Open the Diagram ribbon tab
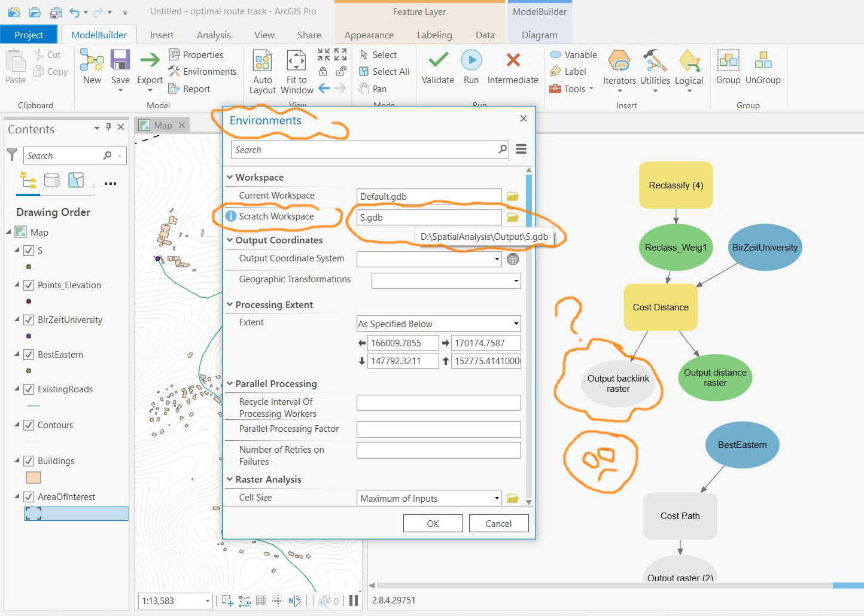The height and width of the screenshot is (616, 864). tap(539, 35)
